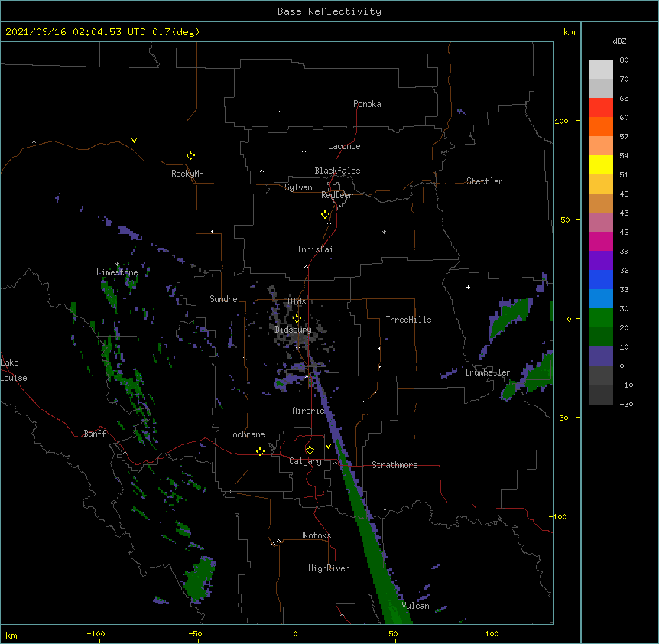Click the yellow V marker northwest of RockyMH
The width and height of the screenshot is (659, 644).
tap(134, 141)
